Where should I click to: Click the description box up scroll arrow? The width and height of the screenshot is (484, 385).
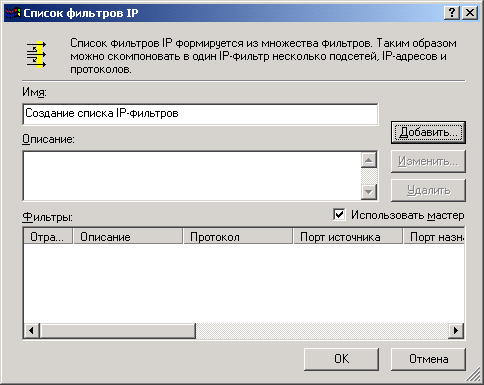click(x=369, y=160)
